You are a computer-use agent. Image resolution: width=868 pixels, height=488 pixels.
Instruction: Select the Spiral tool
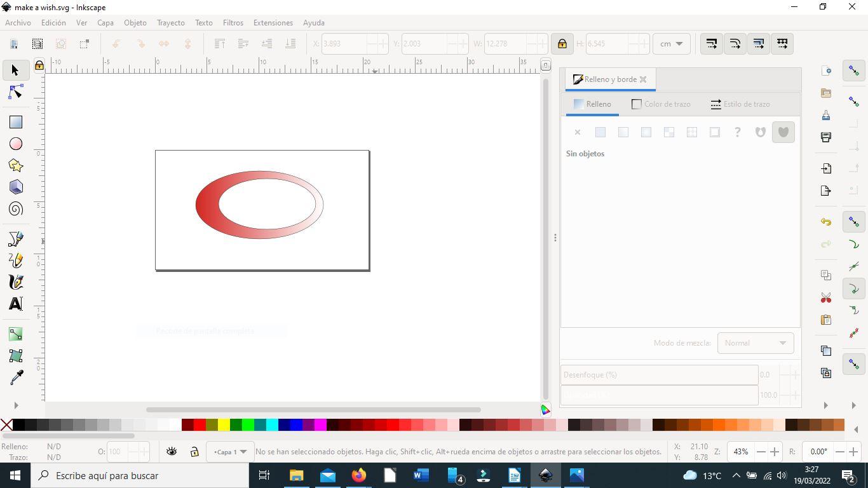tap(15, 209)
